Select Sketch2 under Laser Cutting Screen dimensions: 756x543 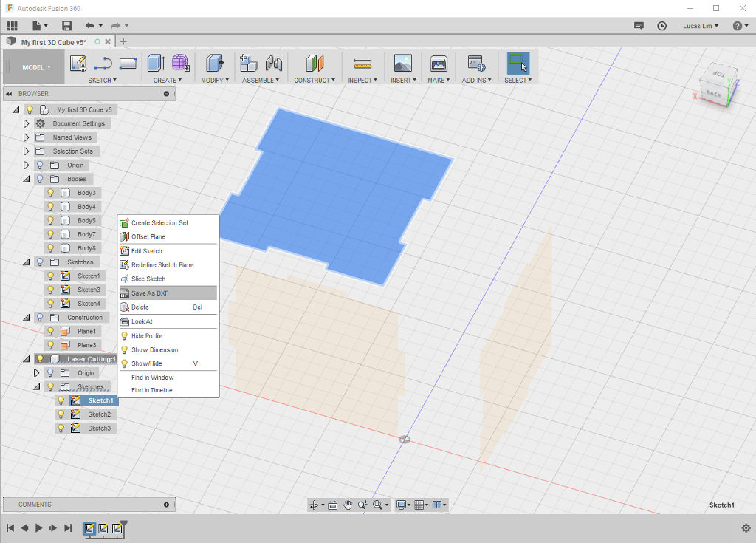99,414
